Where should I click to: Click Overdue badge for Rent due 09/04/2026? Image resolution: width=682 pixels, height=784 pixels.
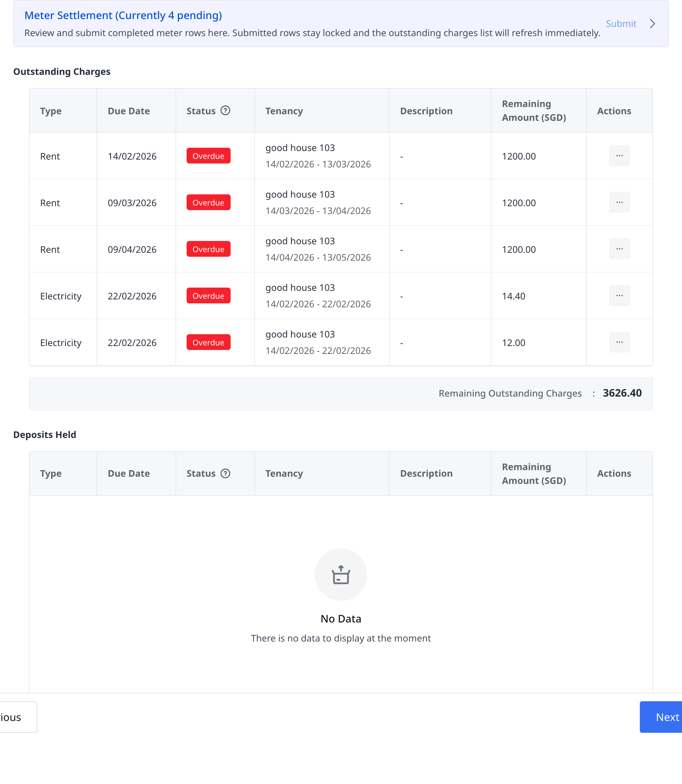208,249
